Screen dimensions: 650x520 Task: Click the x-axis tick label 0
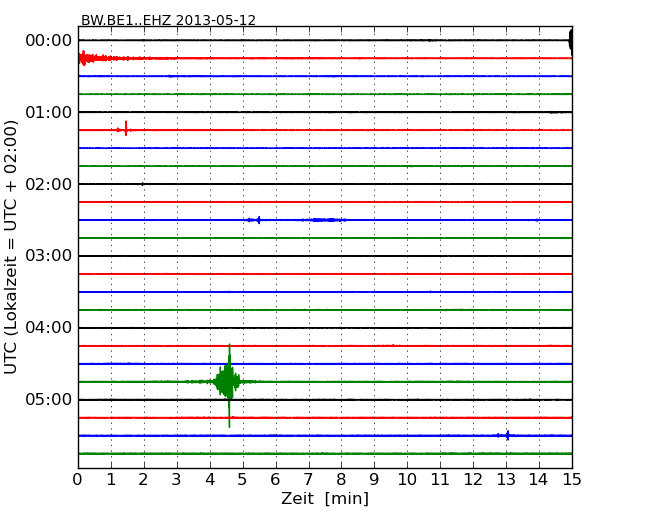click(78, 480)
